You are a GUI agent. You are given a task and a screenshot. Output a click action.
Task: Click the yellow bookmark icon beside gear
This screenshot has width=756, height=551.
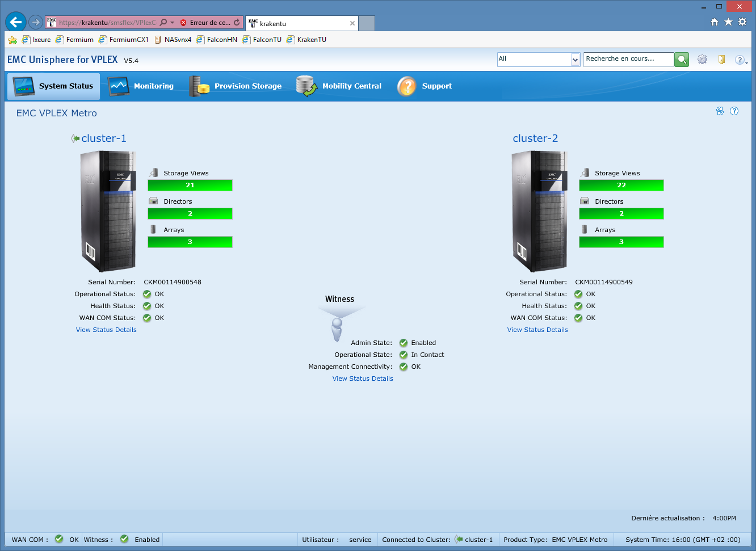721,60
